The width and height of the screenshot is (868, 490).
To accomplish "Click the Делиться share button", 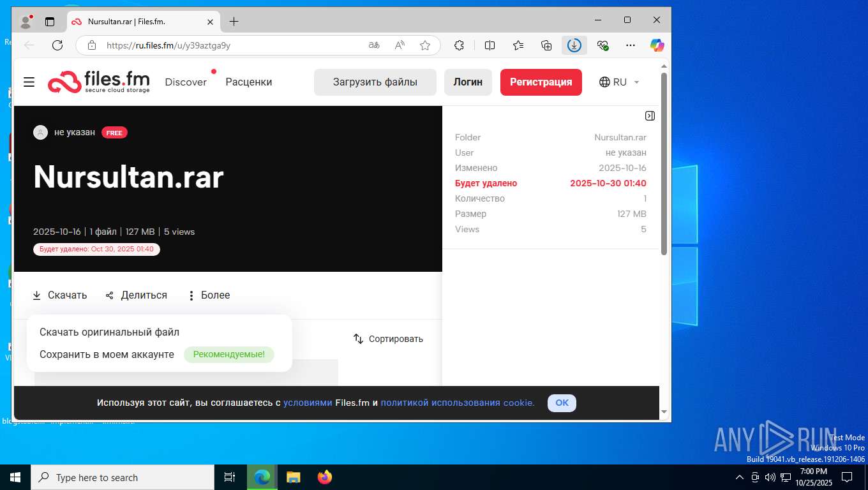I will click(x=137, y=295).
